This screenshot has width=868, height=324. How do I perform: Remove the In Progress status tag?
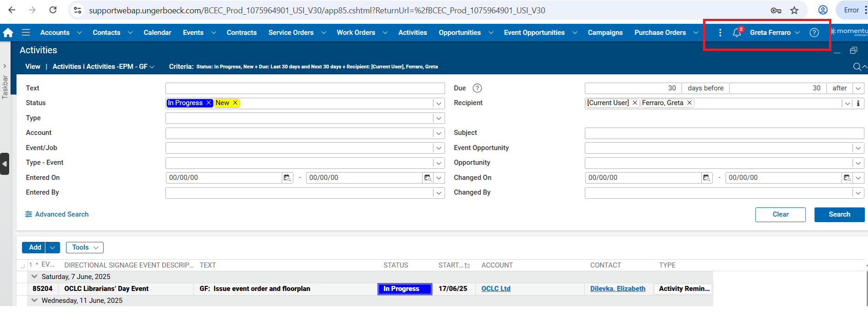point(209,103)
